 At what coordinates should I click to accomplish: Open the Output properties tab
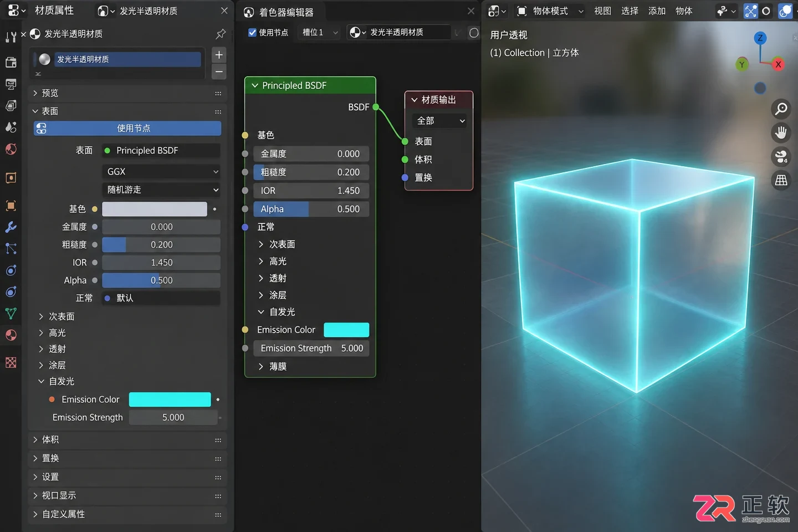click(11, 84)
